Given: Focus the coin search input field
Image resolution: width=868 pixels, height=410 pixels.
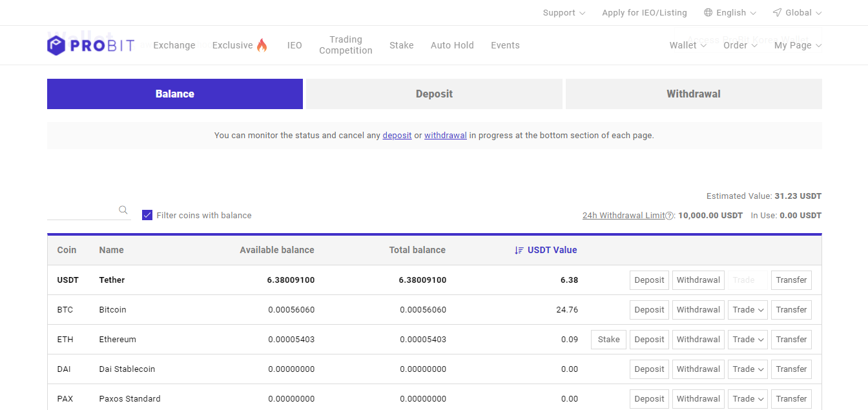Looking at the screenshot, I should 81,210.
